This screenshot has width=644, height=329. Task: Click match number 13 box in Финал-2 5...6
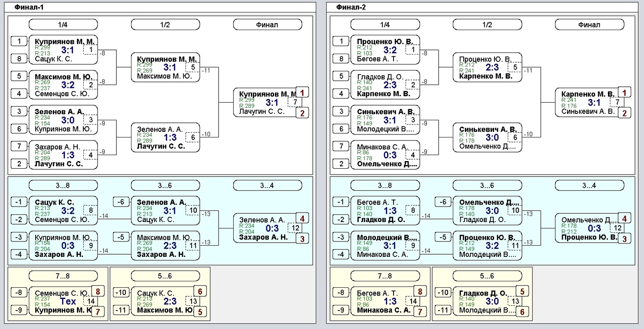coord(515,302)
